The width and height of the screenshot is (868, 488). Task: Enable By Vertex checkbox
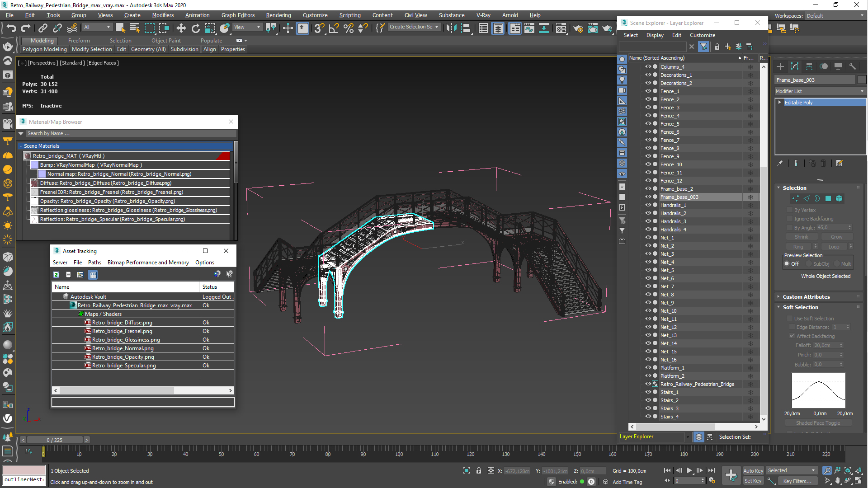[x=790, y=210]
